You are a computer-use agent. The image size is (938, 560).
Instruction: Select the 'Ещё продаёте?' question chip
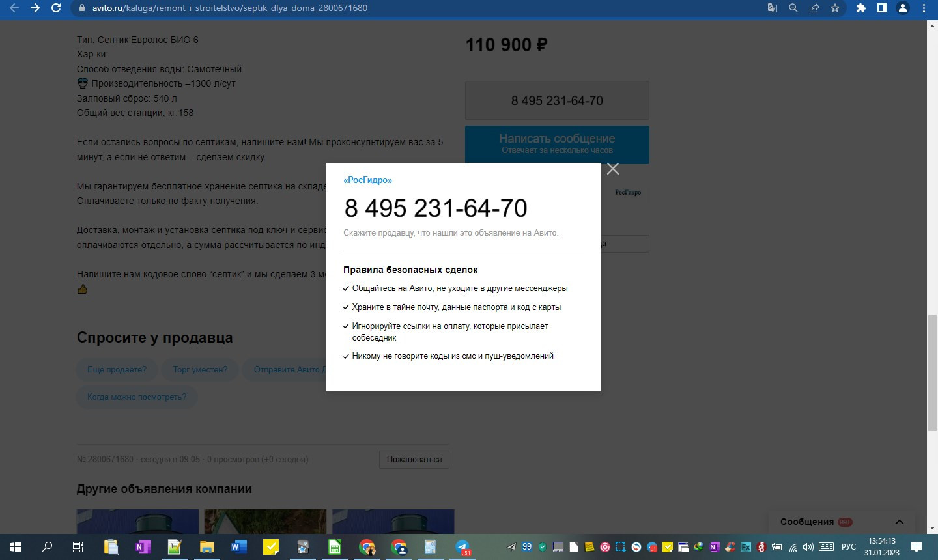(x=117, y=369)
